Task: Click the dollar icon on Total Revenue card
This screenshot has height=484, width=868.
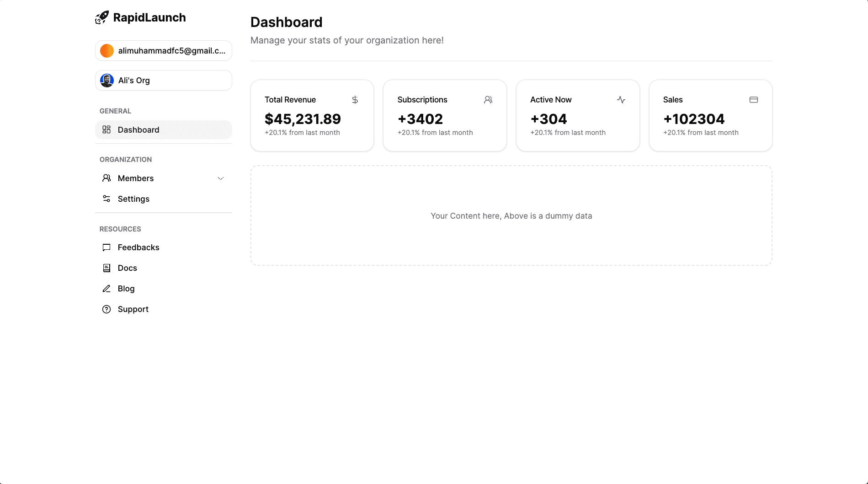Action: click(355, 99)
